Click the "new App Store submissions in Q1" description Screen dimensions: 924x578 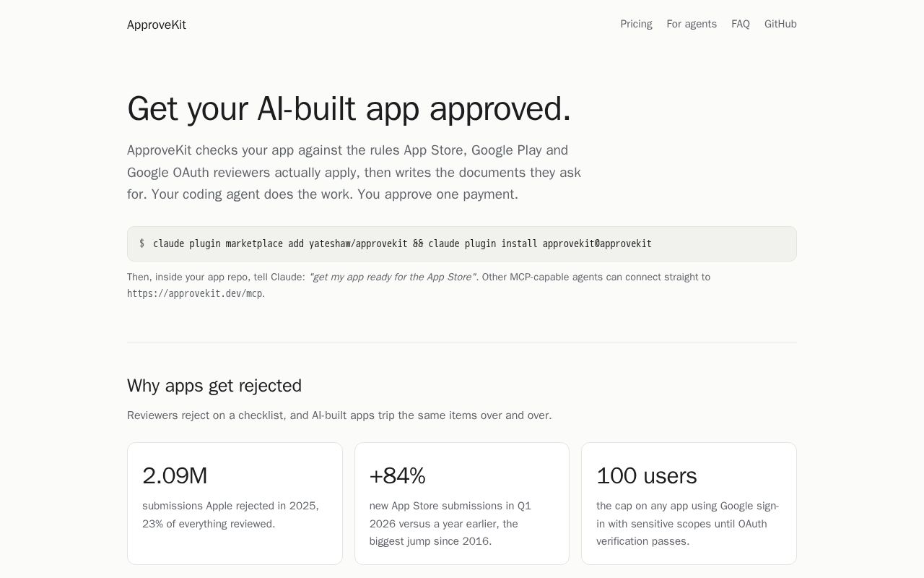point(450,523)
